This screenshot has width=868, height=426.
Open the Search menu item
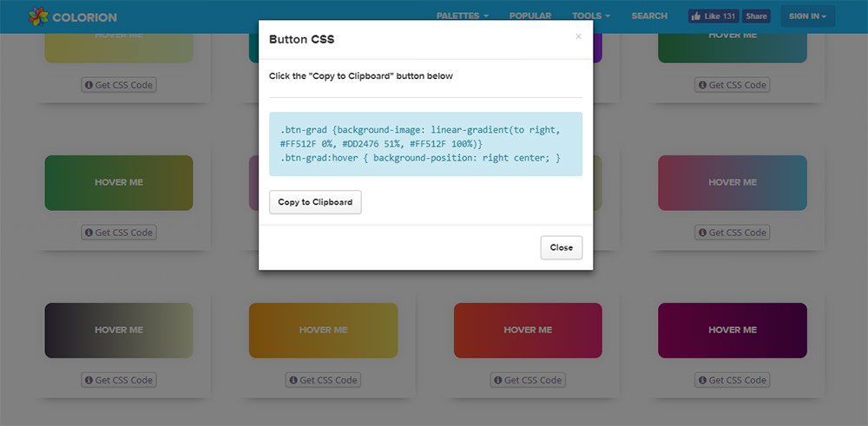click(649, 16)
